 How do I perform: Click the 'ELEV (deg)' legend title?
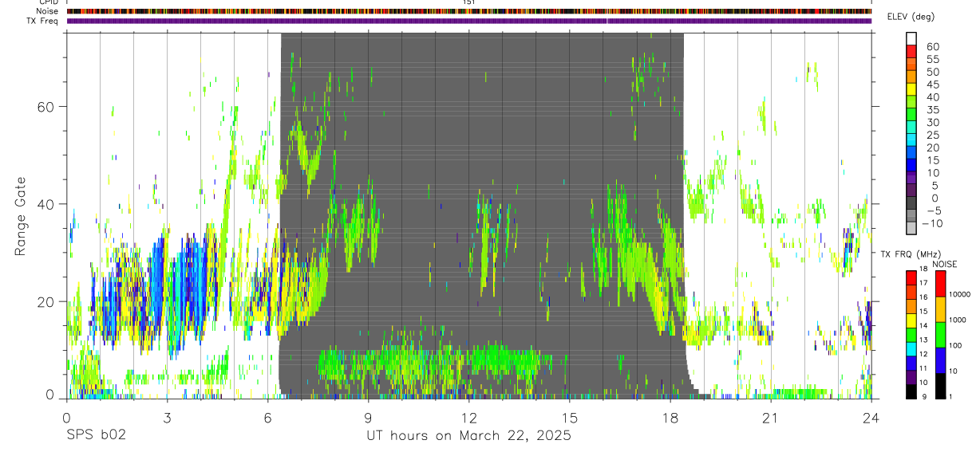(911, 17)
